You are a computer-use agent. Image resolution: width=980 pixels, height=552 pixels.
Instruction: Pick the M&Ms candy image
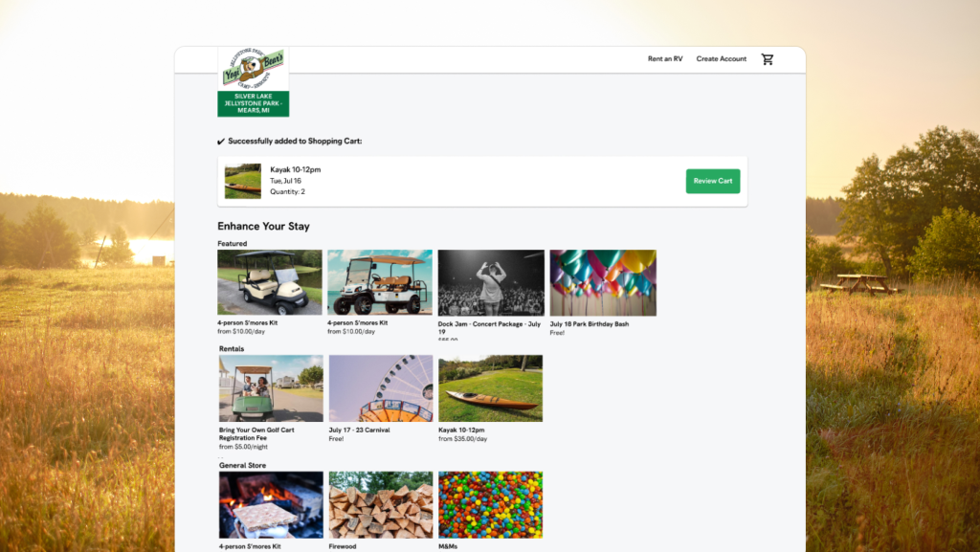tap(490, 504)
